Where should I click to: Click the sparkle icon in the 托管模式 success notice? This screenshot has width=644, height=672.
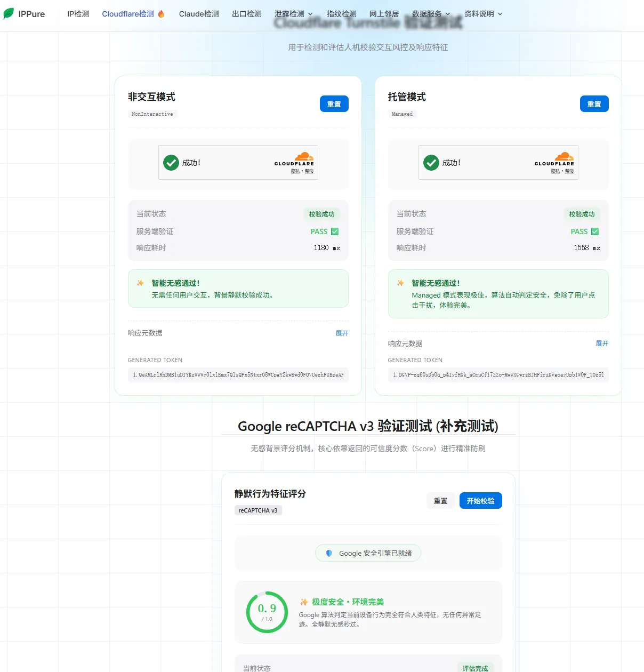pos(400,283)
